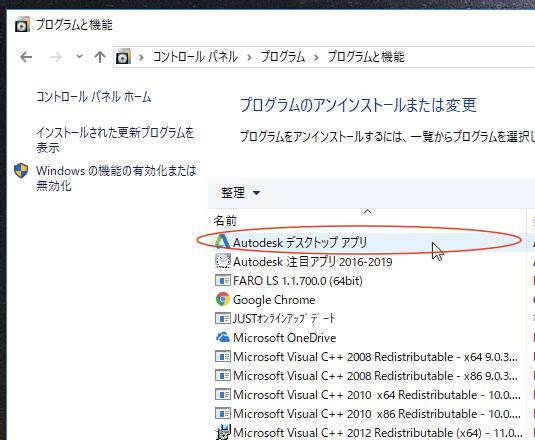
Task: Click the window title bar program icon
Action: (22, 25)
